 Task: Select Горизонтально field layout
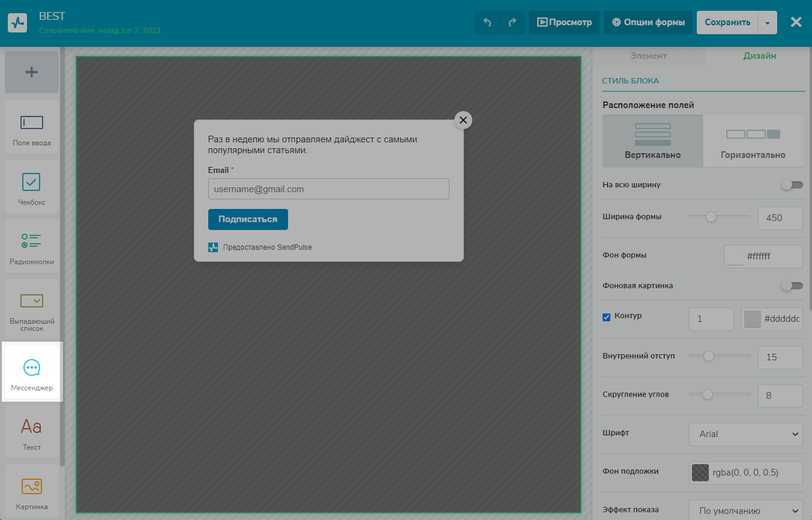coord(753,141)
